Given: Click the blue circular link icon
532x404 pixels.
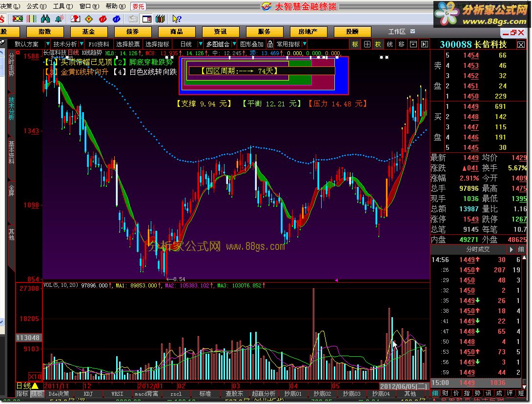Looking at the screenshot, I should [x=116, y=19].
